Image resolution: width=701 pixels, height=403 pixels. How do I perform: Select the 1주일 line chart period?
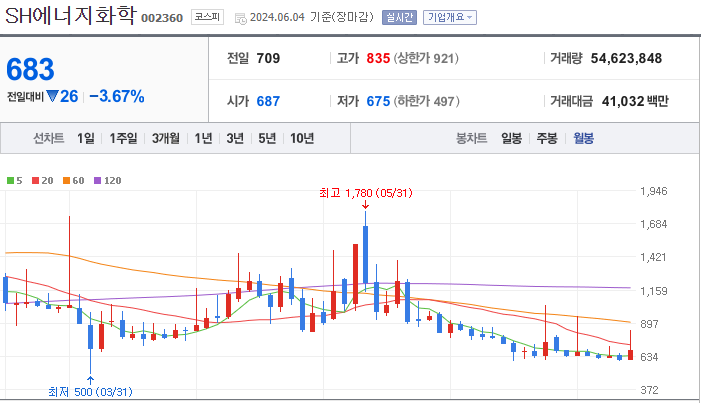click(123, 138)
